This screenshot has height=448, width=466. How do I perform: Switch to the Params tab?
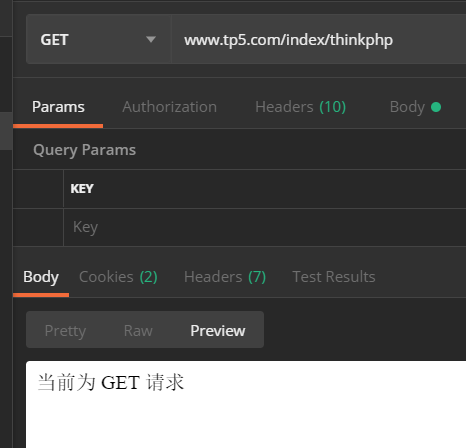(58, 107)
